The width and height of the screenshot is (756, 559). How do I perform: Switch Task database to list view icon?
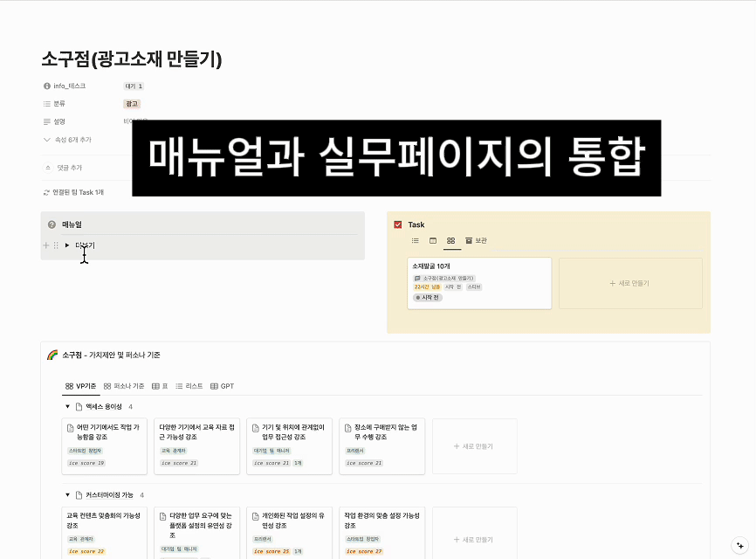[x=416, y=240]
